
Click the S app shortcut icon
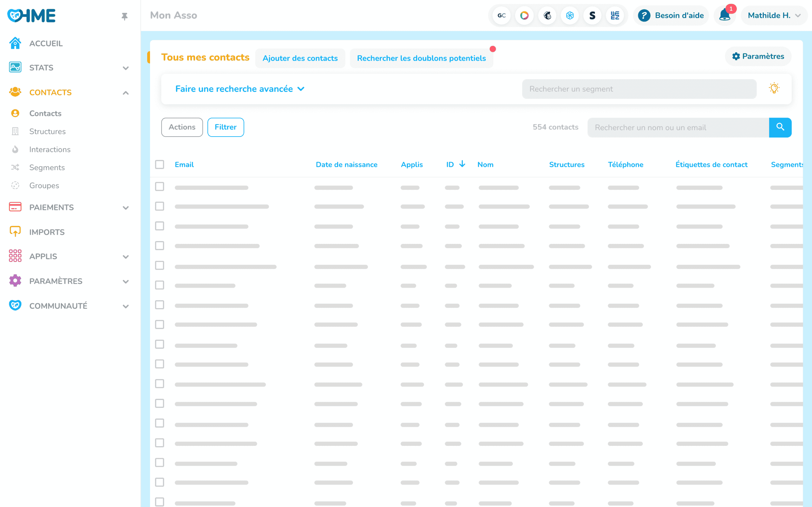[x=592, y=16]
